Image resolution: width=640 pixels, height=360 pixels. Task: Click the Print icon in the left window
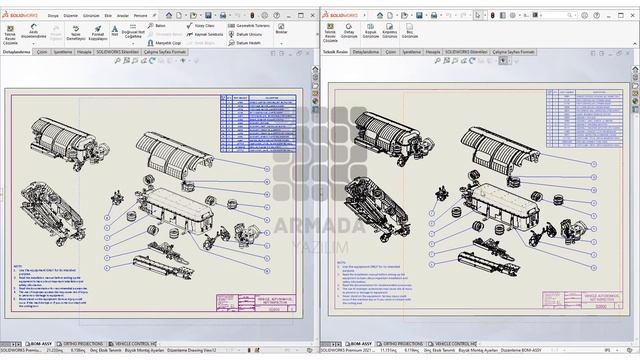pos(223,16)
